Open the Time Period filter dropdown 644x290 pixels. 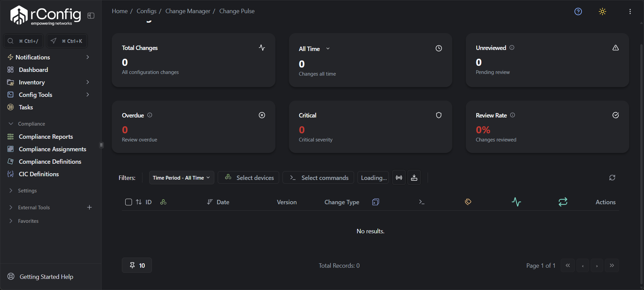(182, 178)
